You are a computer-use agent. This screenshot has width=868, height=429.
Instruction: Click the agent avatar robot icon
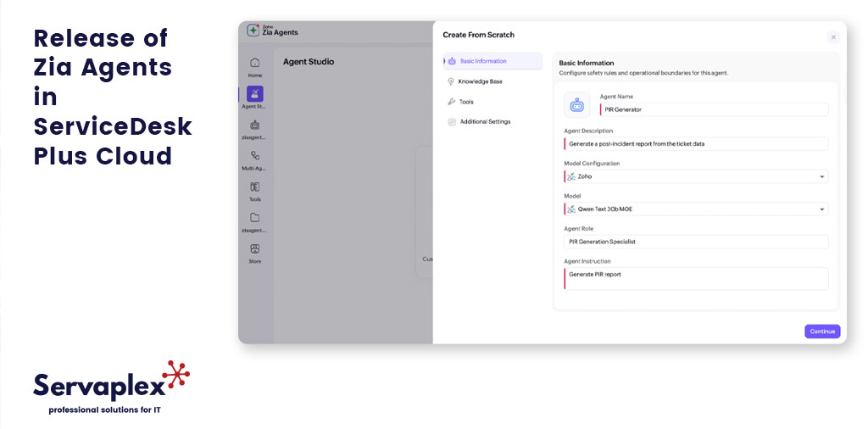tap(576, 104)
